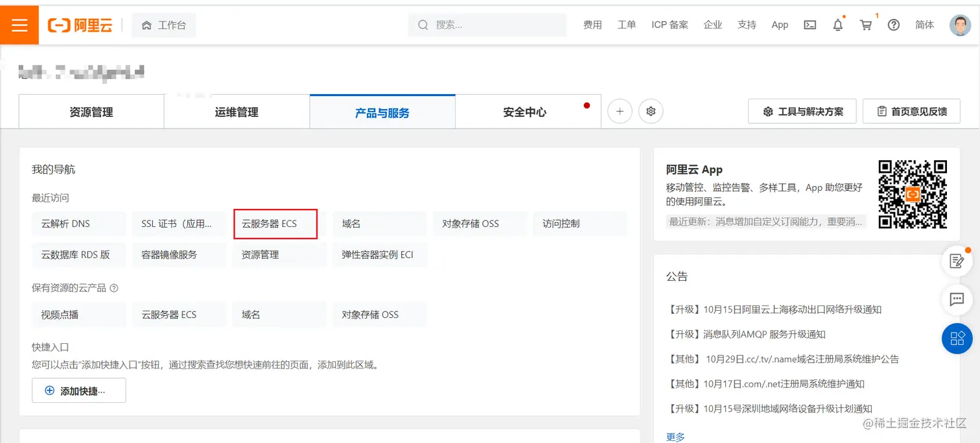Open notice about 消息队列AMQP 服务升级
Viewport: 980px width, 443px height.
coord(746,334)
